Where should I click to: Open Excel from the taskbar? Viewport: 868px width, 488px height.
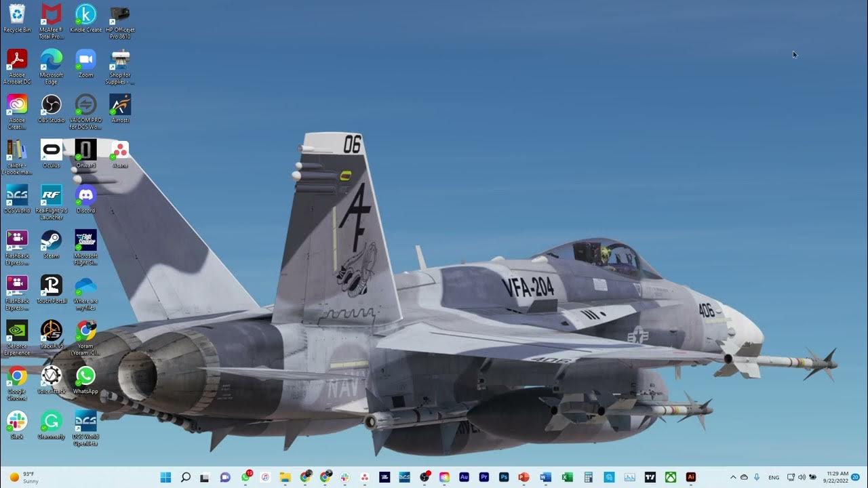tap(568, 477)
